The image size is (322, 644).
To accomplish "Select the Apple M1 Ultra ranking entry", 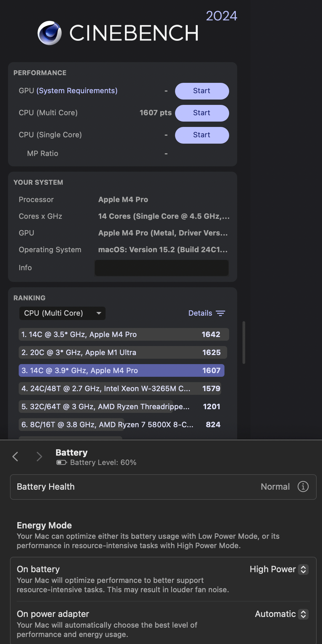I will point(122,352).
